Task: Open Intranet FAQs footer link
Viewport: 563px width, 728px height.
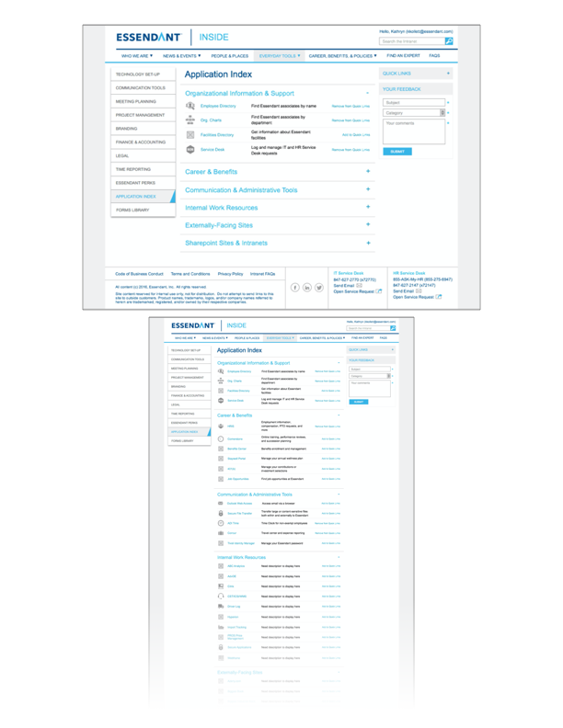Action: click(262, 274)
